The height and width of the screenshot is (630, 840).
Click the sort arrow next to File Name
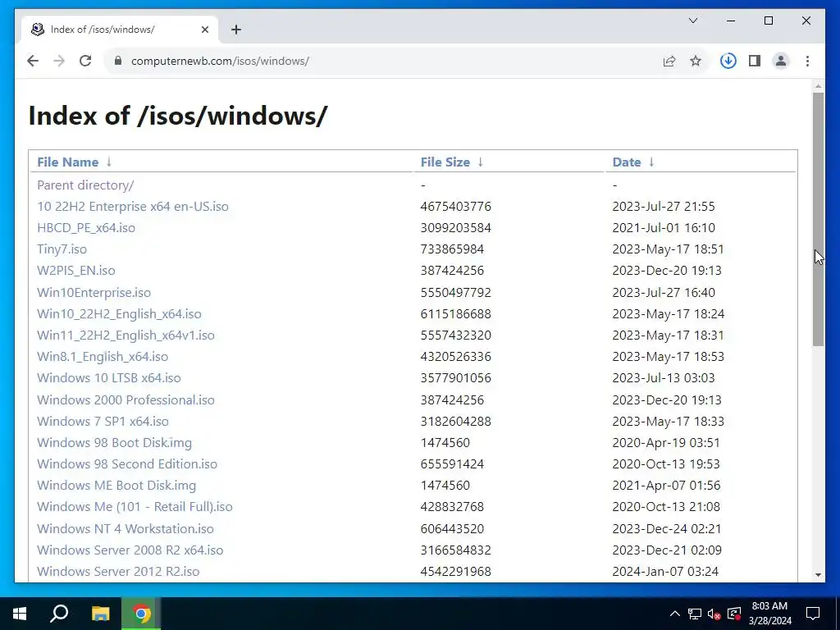[x=109, y=162]
